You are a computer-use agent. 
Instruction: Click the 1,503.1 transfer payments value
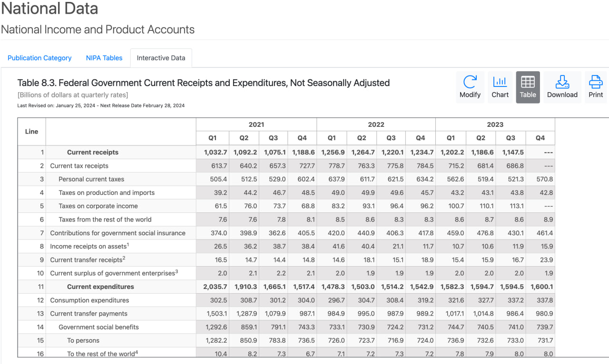tap(217, 314)
